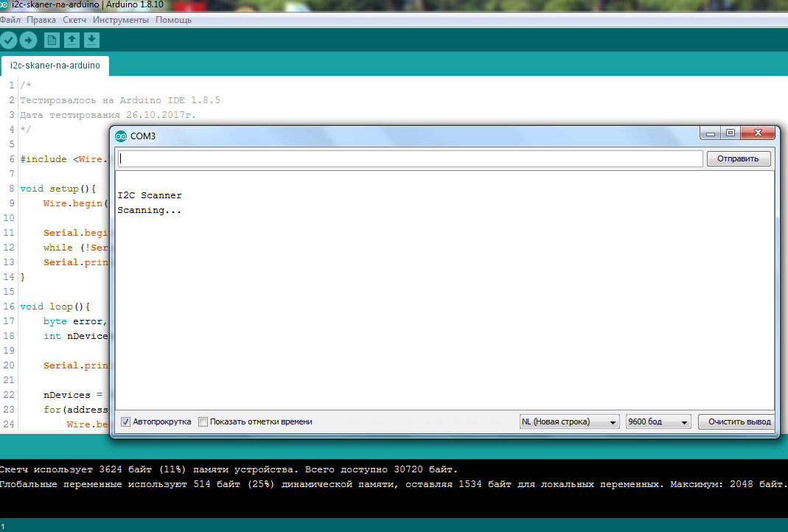Maximize the COM3 serial monitor window

point(730,133)
